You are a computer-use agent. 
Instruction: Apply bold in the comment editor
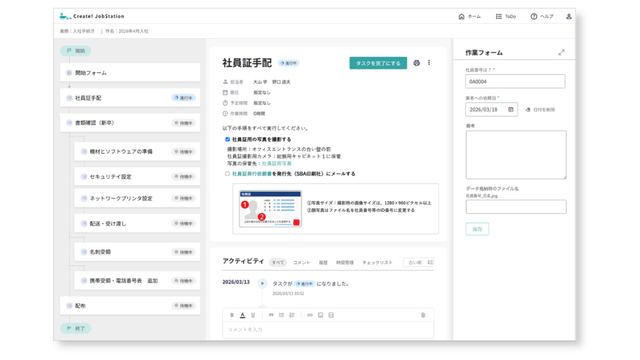(x=232, y=315)
